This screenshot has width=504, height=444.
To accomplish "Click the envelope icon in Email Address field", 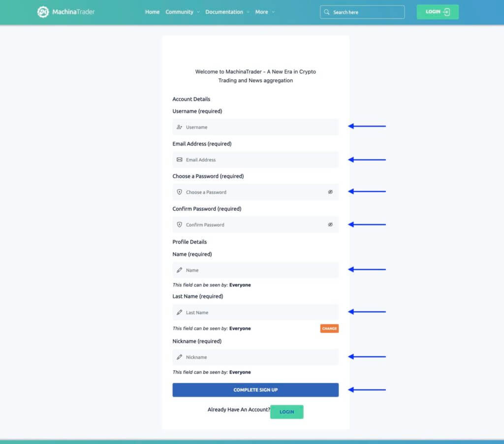I will [x=179, y=159].
